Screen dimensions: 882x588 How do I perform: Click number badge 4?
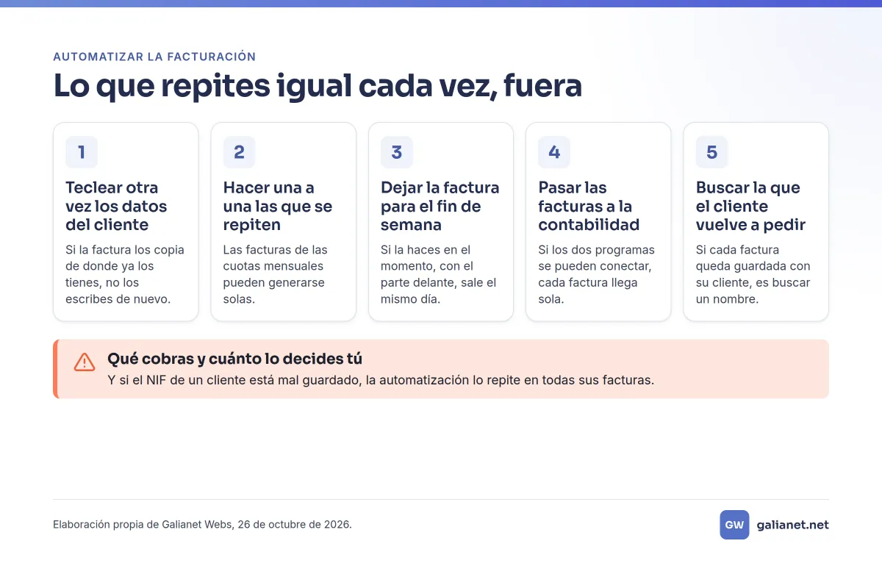tap(554, 152)
